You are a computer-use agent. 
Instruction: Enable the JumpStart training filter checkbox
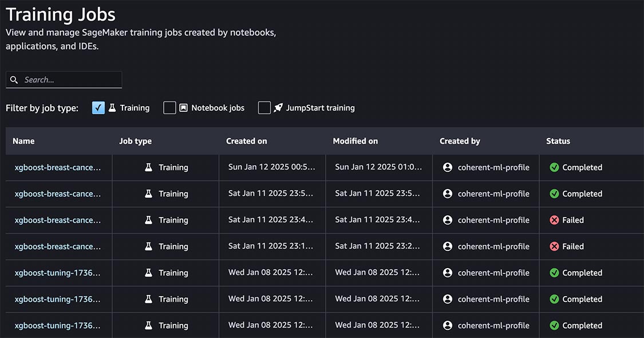pos(264,108)
